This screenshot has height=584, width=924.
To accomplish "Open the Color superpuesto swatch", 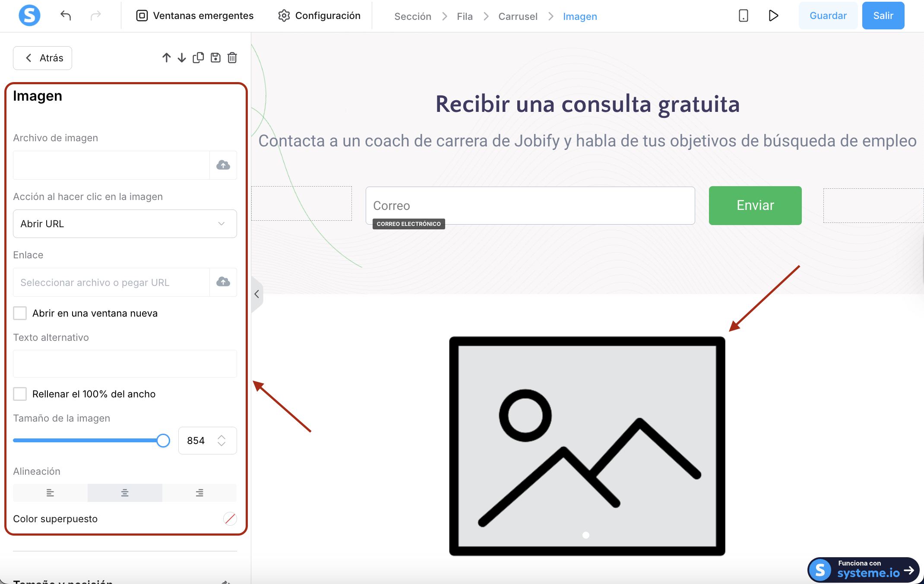I will click(230, 519).
